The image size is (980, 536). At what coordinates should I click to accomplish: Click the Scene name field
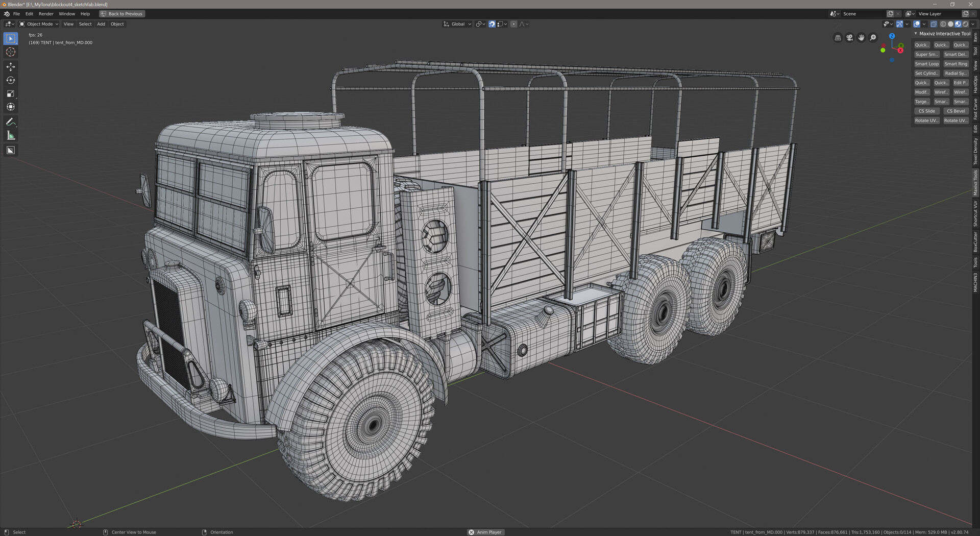pos(864,14)
